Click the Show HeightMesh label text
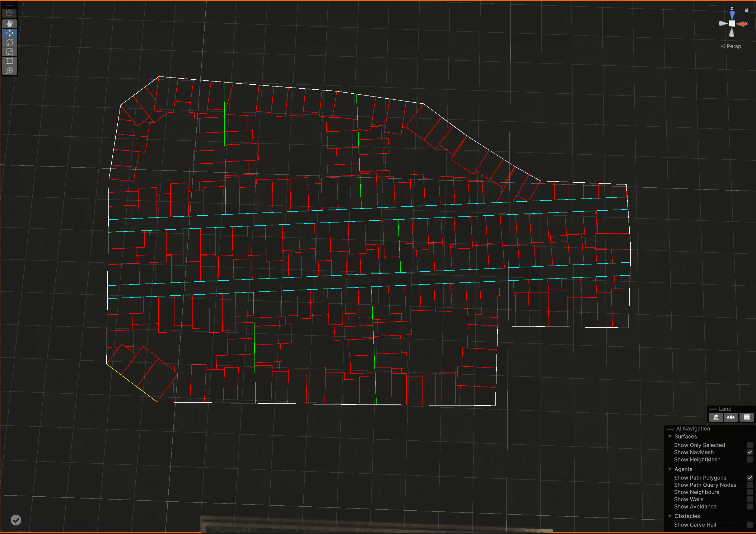The height and width of the screenshot is (534, 756). [697, 459]
